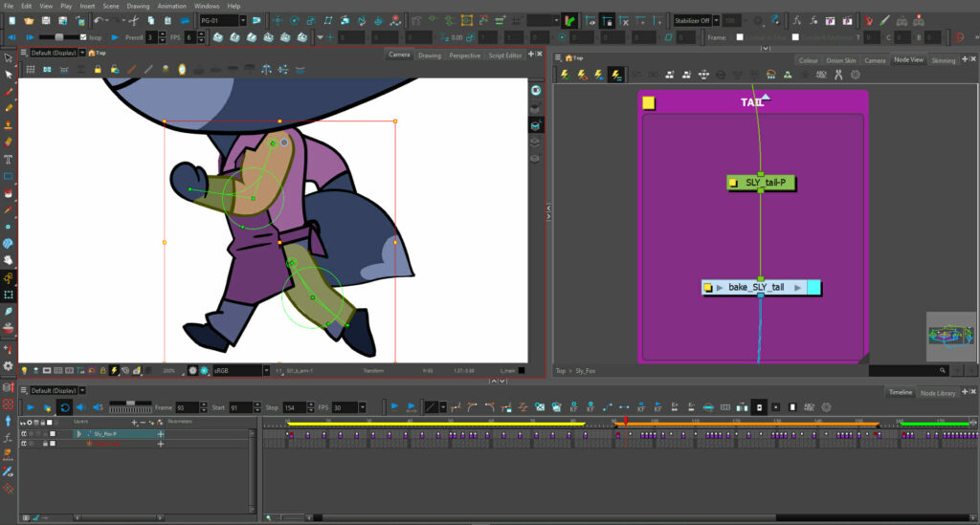Click the yellow bulb icon in Camera status bar

click(x=24, y=370)
